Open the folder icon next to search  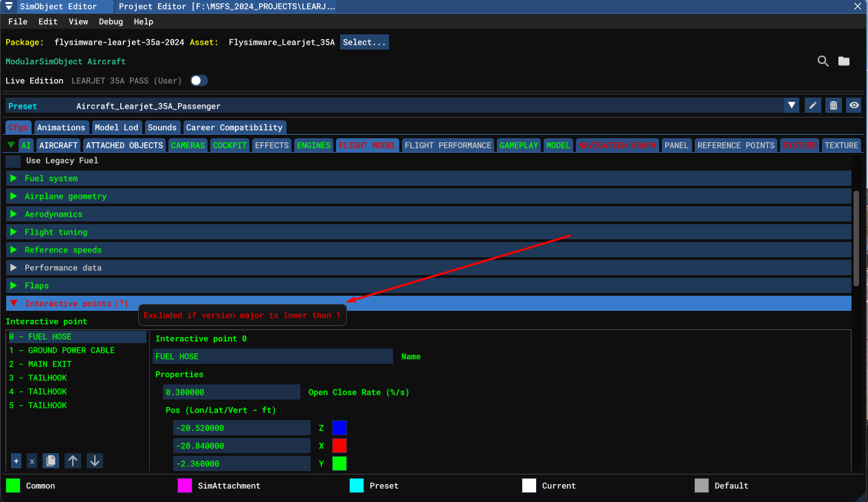coord(844,61)
